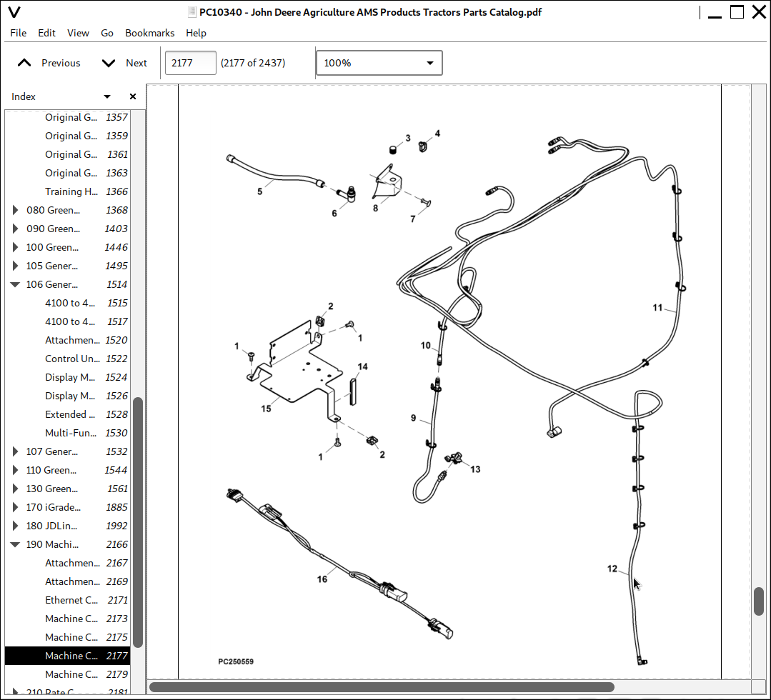Viewport: 771px width, 700px height.
Task: Click the Previous page up-arrow icon
Action: (x=24, y=63)
